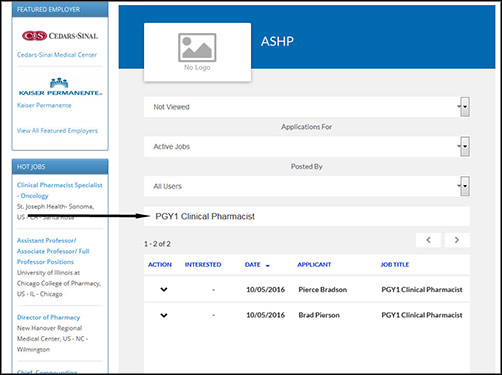Click the interested dash for Pierce Bradson

[214, 290]
